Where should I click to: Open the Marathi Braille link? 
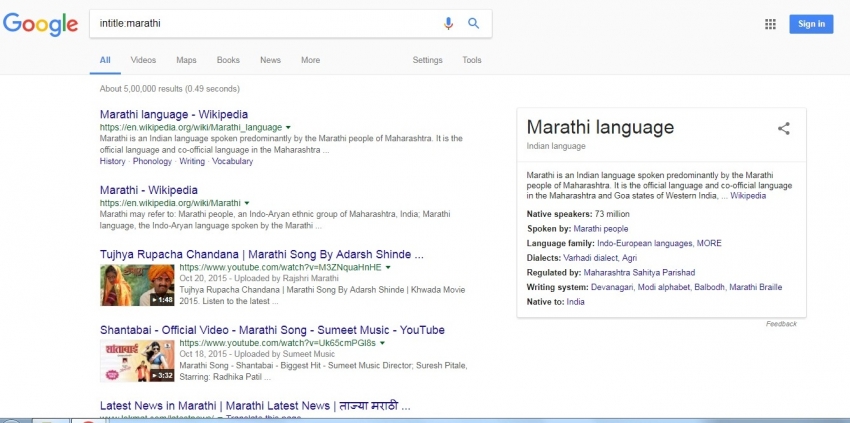[756, 287]
